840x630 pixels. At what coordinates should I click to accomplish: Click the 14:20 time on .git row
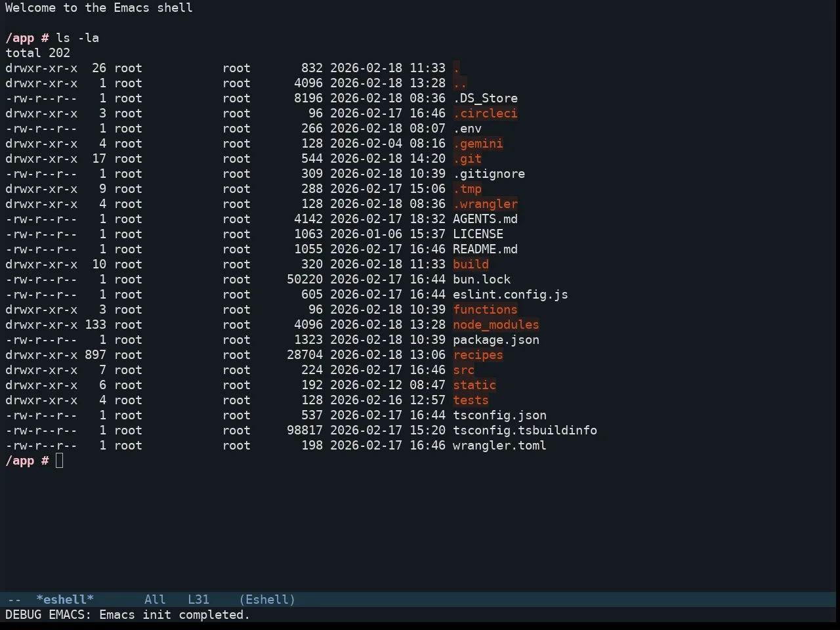pos(427,159)
